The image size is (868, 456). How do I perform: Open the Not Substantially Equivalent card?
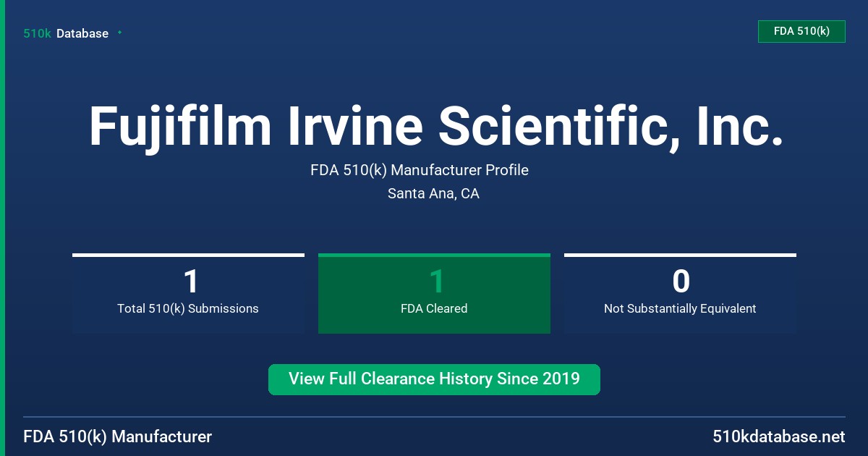click(680, 293)
